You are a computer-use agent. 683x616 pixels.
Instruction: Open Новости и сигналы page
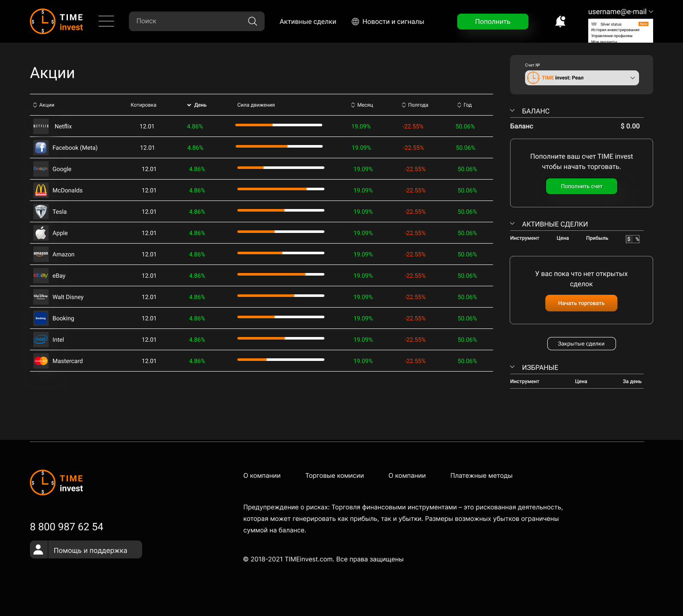click(393, 21)
